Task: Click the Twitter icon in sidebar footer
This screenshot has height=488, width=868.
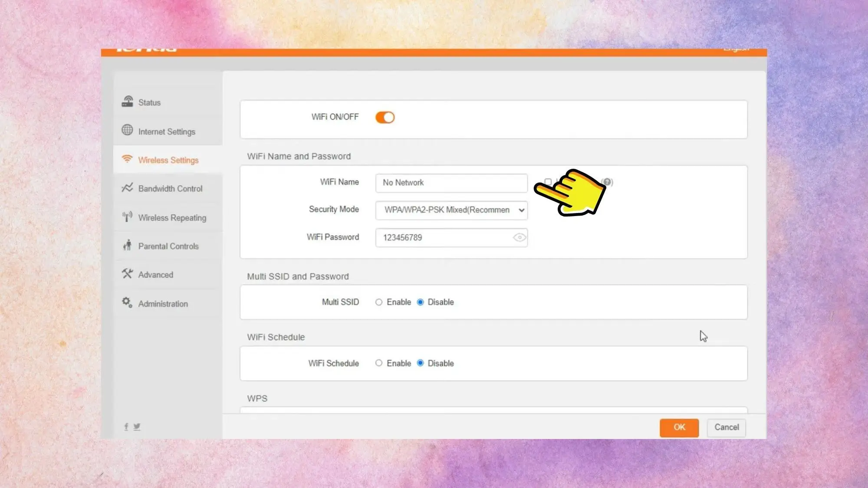Action: coord(137,427)
